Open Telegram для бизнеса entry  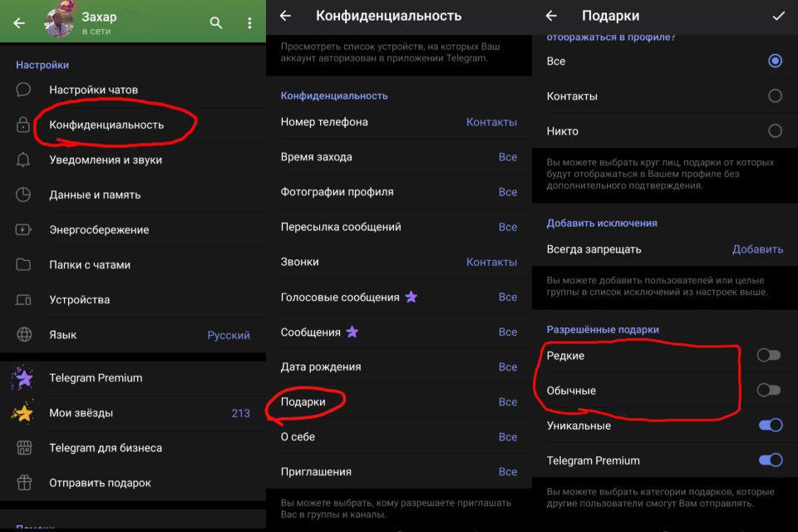point(133,448)
